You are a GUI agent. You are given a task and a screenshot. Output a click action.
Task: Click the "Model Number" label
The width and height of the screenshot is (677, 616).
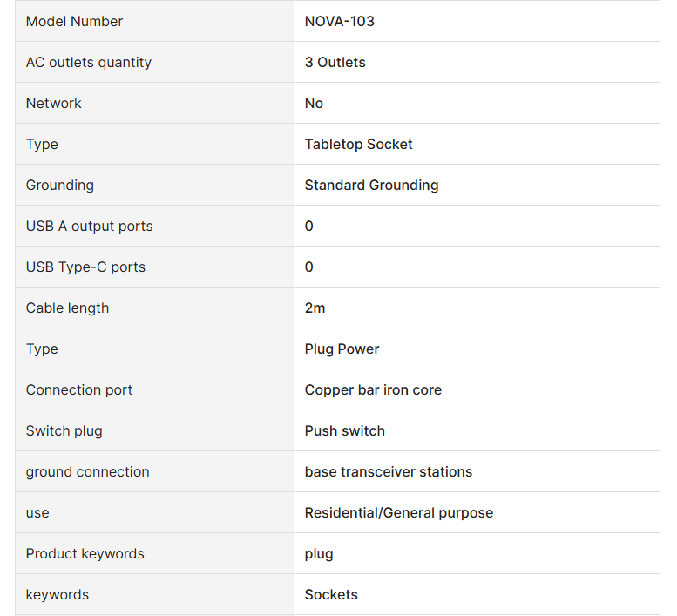(x=75, y=21)
